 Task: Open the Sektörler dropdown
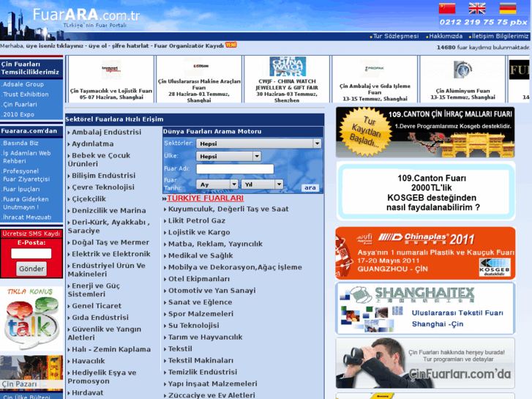258,143
